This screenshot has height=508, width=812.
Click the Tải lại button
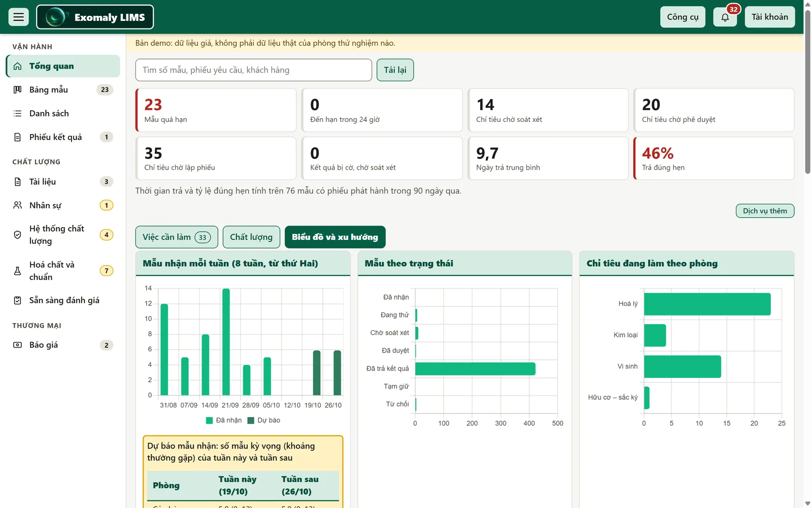(395, 70)
